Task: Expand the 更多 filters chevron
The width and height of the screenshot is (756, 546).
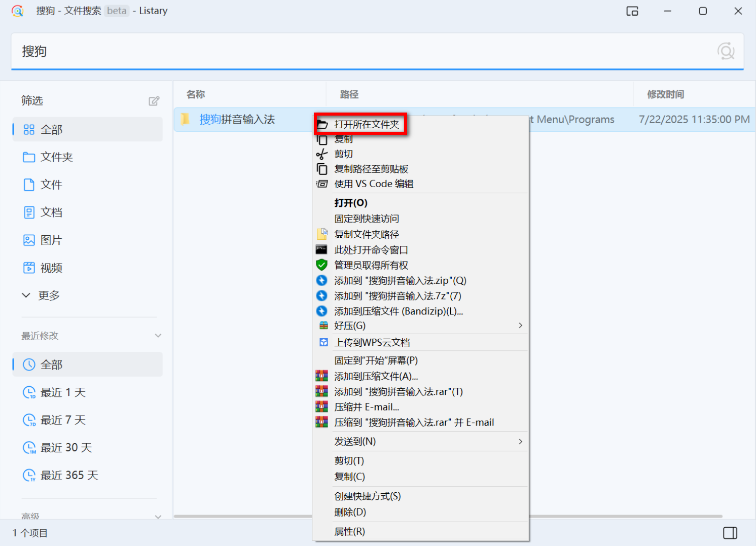Action: 26,296
